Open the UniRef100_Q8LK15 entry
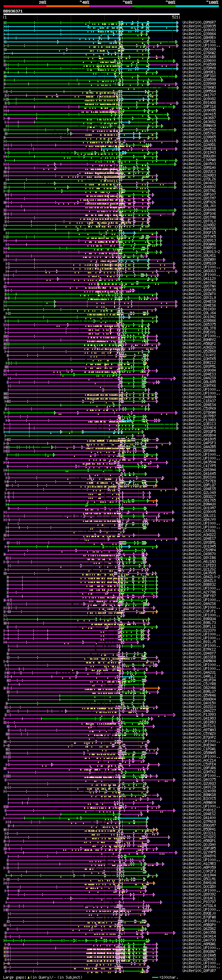The width and height of the screenshot is (222, 980). (x=199, y=141)
